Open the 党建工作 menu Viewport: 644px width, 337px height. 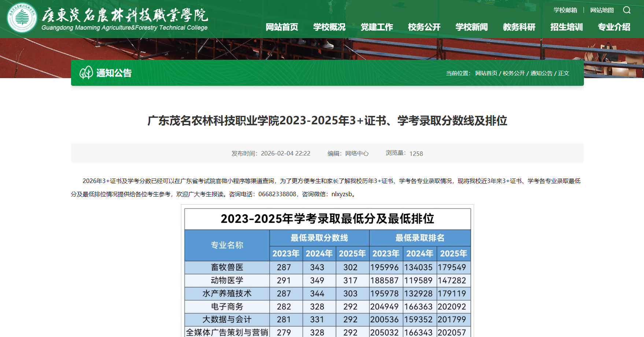377,27
